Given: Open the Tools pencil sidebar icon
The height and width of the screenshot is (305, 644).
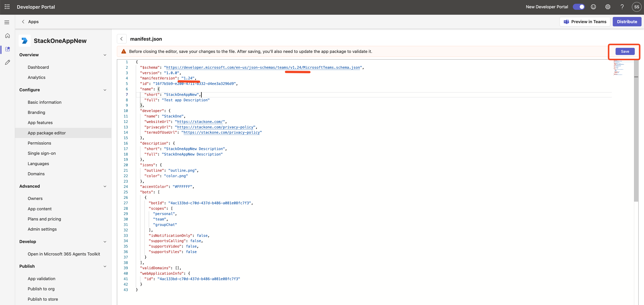Looking at the screenshot, I should pos(8,62).
